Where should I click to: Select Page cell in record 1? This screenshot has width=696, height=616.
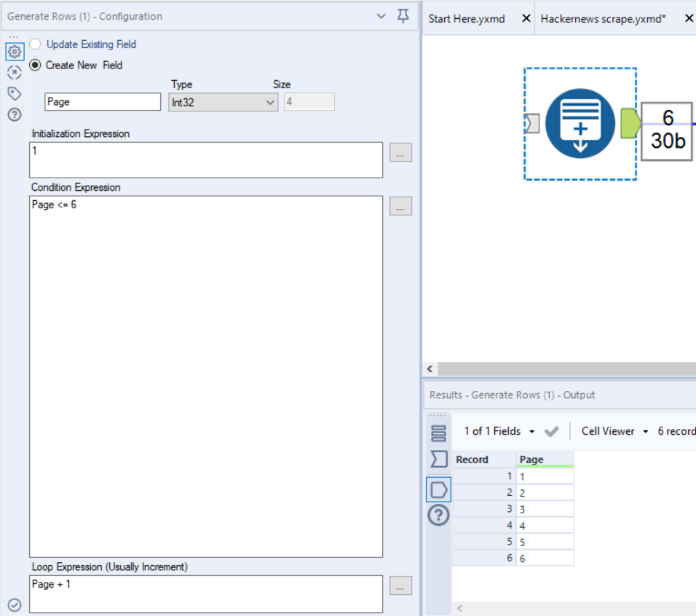click(x=545, y=477)
